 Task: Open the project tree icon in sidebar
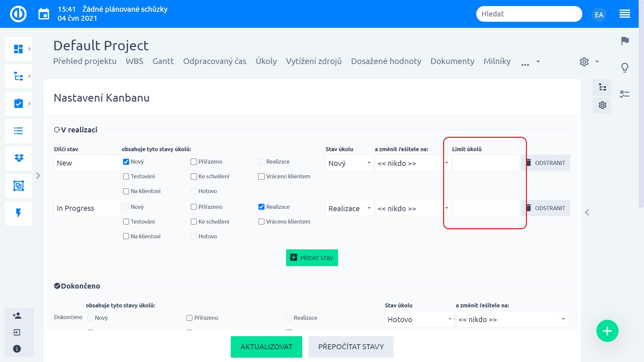[x=18, y=76]
